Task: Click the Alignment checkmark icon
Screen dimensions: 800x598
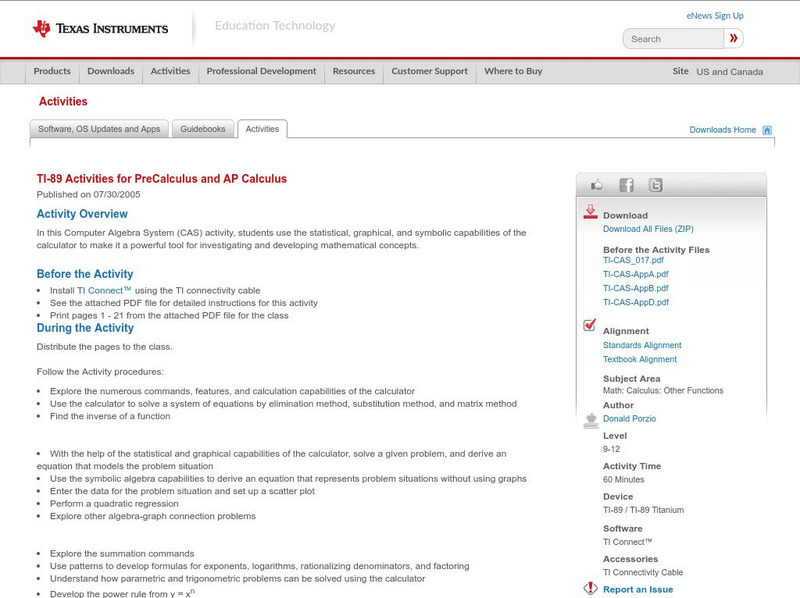Action: coord(590,325)
